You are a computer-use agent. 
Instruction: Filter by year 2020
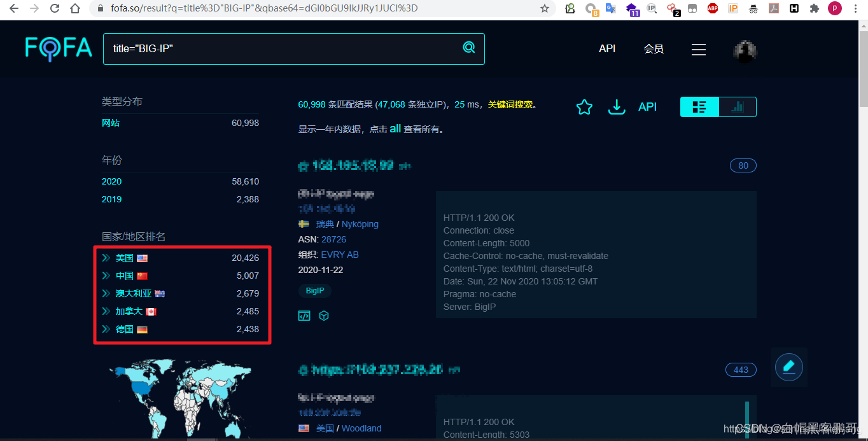(x=111, y=181)
